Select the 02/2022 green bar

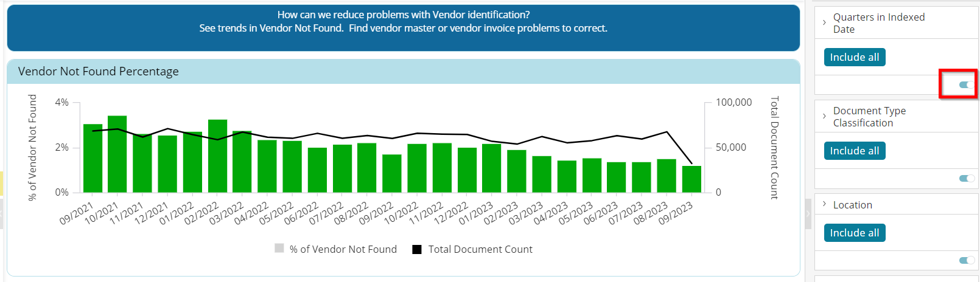click(217, 156)
